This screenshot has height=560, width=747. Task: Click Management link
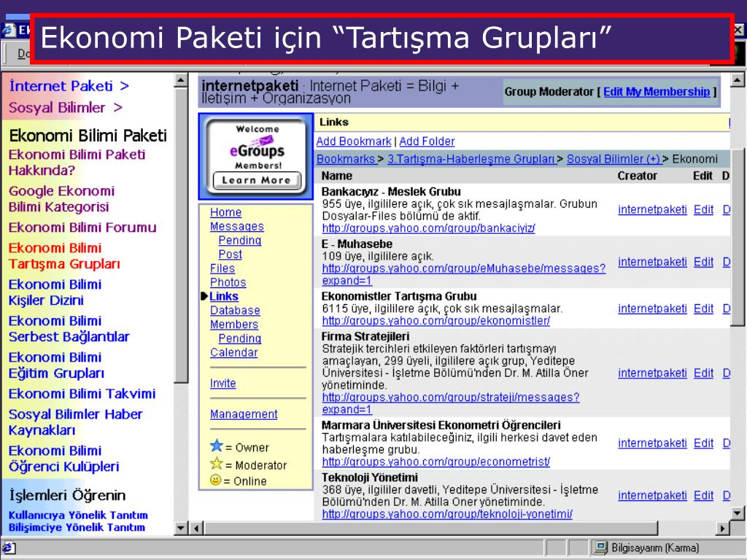coord(244,414)
